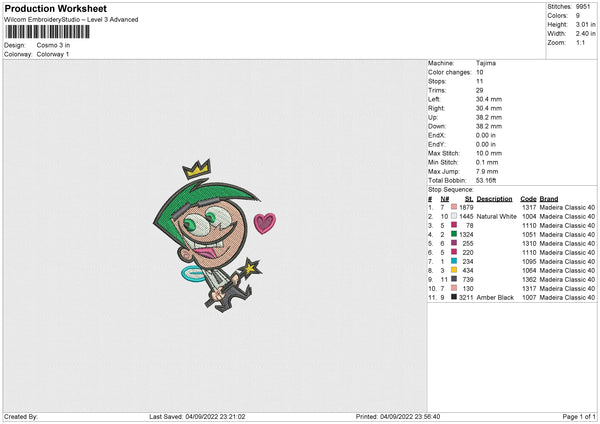
Task: Click the 'N#' column header
Action: (444, 199)
